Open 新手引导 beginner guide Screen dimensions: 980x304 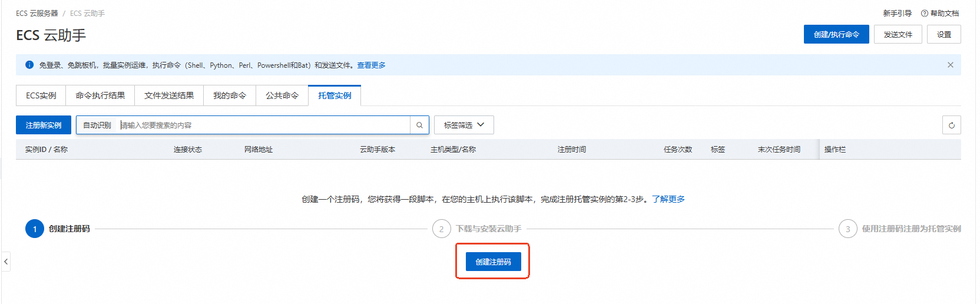897,13
